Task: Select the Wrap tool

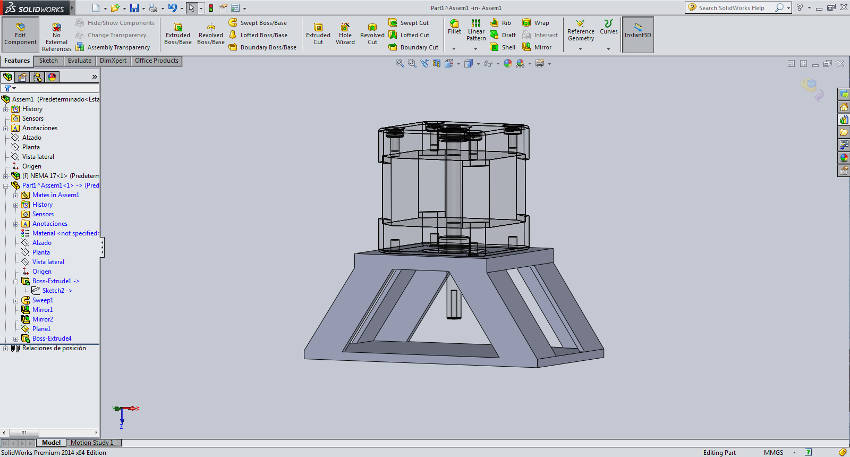Action: [x=536, y=23]
